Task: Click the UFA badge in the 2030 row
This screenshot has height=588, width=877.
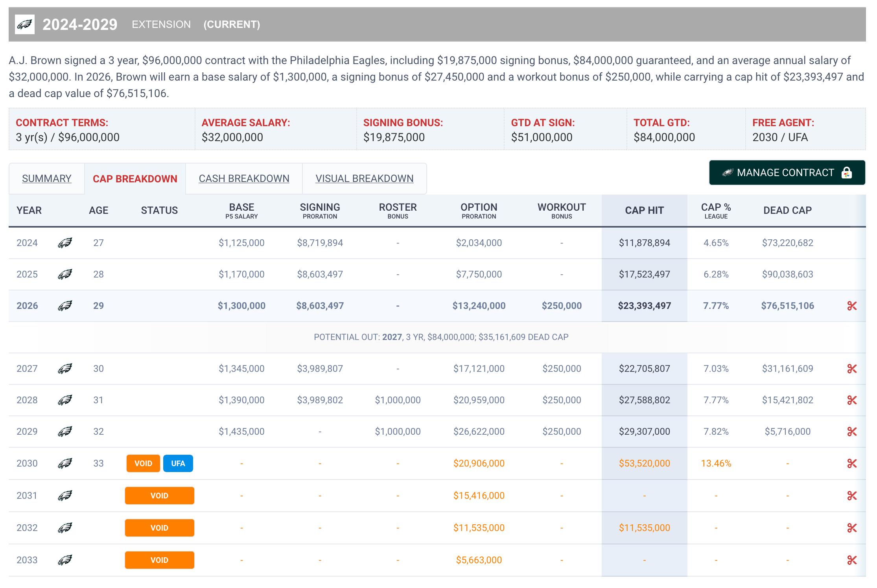Action: click(x=178, y=463)
